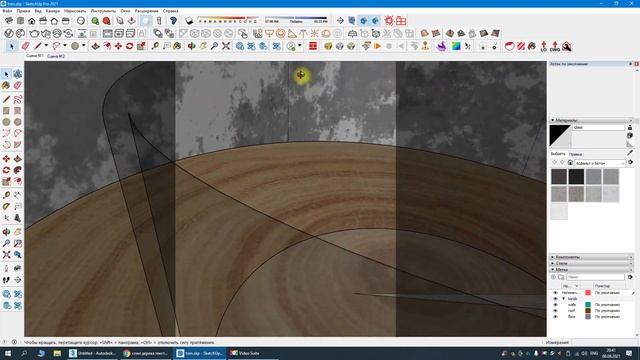Open the material library dropdown
640x360 pixels.
(x=600, y=163)
